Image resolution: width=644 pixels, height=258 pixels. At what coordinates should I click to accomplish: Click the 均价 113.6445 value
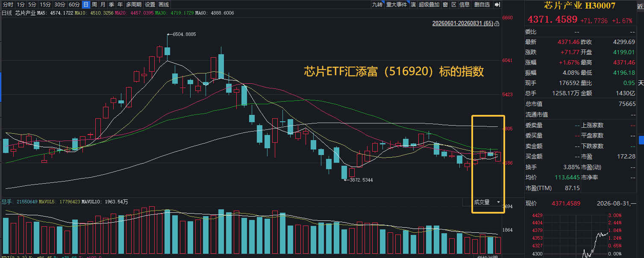(567, 177)
